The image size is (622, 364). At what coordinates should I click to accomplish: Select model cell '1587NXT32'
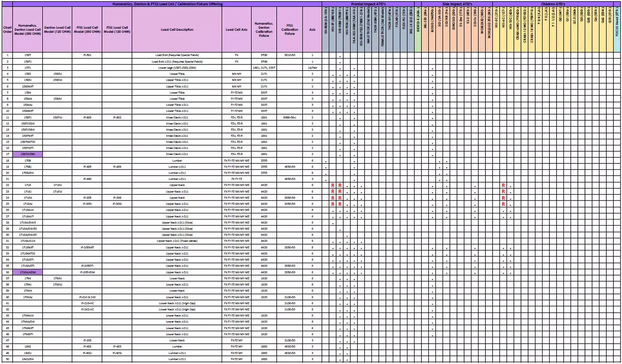[x=28, y=142]
